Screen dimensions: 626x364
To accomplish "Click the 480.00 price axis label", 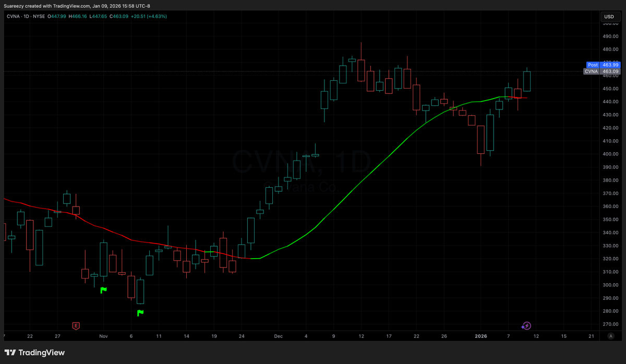I will [610, 50].
